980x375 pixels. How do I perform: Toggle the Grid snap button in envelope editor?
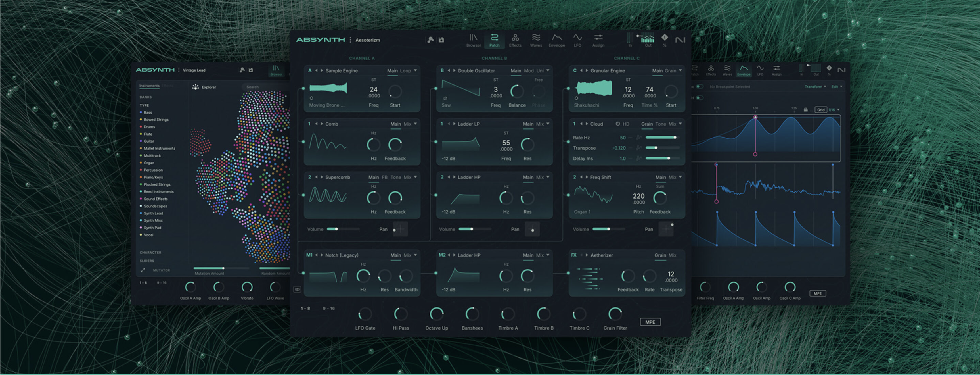coord(821,110)
